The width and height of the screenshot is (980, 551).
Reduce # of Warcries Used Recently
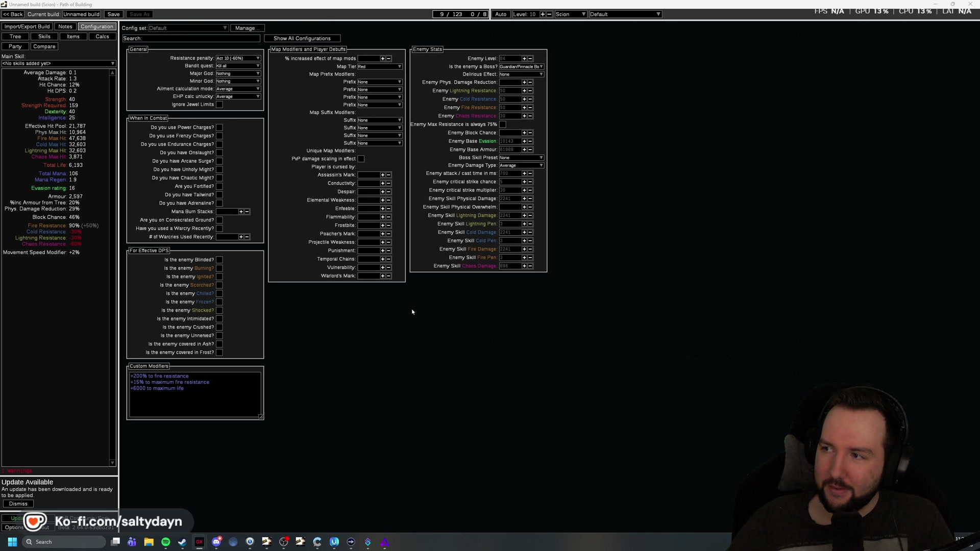tap(247, 237)
